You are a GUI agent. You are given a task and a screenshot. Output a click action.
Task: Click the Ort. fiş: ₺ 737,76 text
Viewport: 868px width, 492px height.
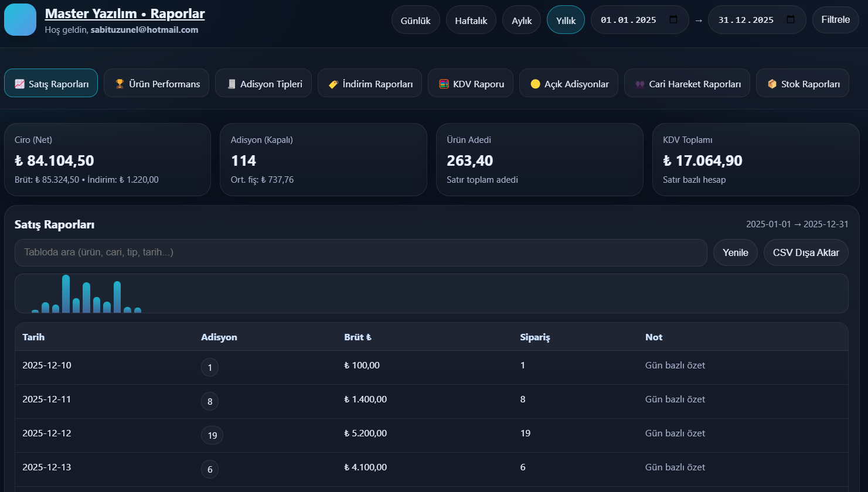click(x=262, y=180)
